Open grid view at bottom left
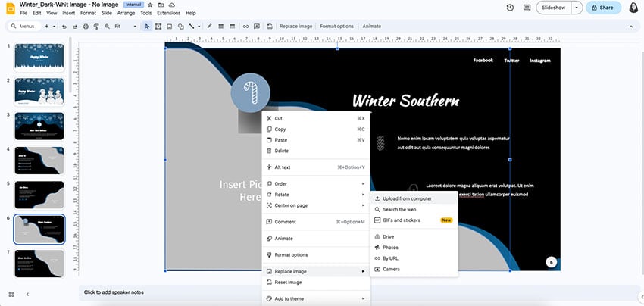This screenshot has height=306, width=644. (x=11, y=293)
